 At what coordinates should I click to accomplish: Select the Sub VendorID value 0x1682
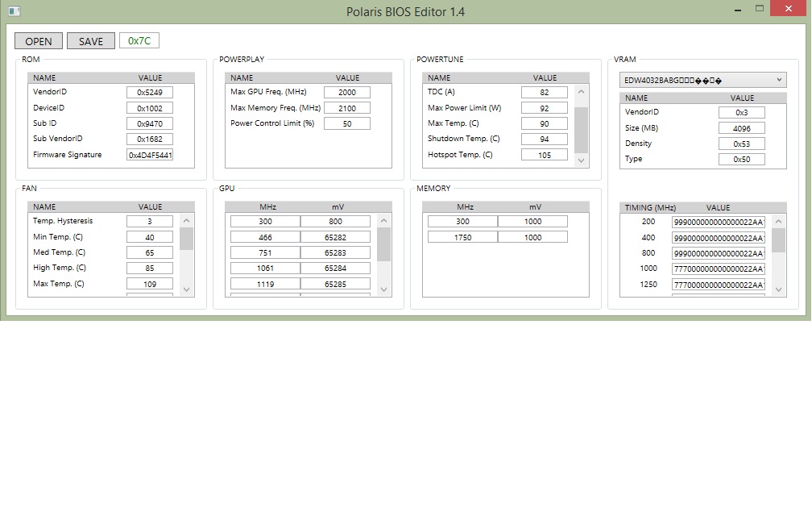tap(150, 139)
